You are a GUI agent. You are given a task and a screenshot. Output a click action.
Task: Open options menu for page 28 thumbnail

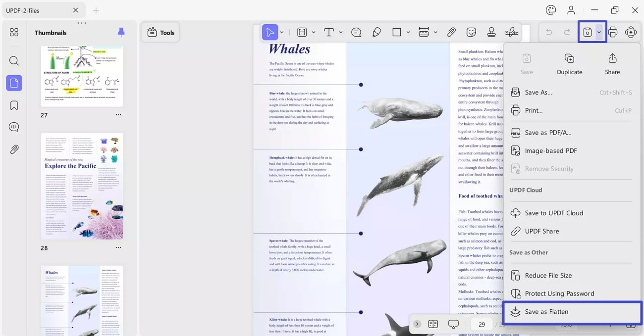[x=118, y=247]
